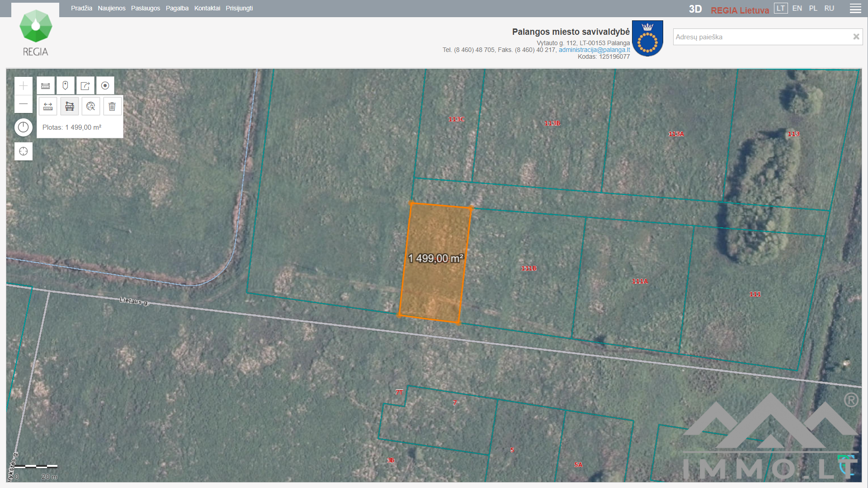Screen dimensions: 868x488
Task: Click the share/export map icon
Action: (85, 86)
